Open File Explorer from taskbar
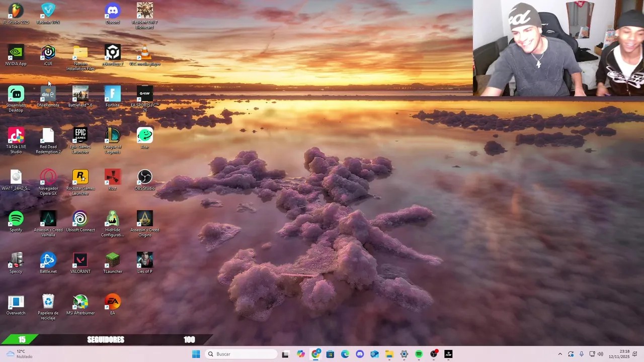The height and width of the screenshot is (362, 644). tap(389, 354)
